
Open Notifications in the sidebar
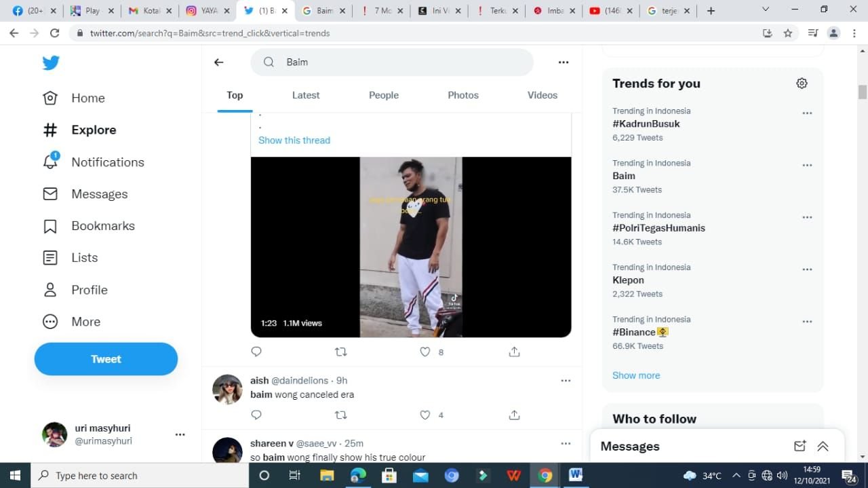point(107,162)
